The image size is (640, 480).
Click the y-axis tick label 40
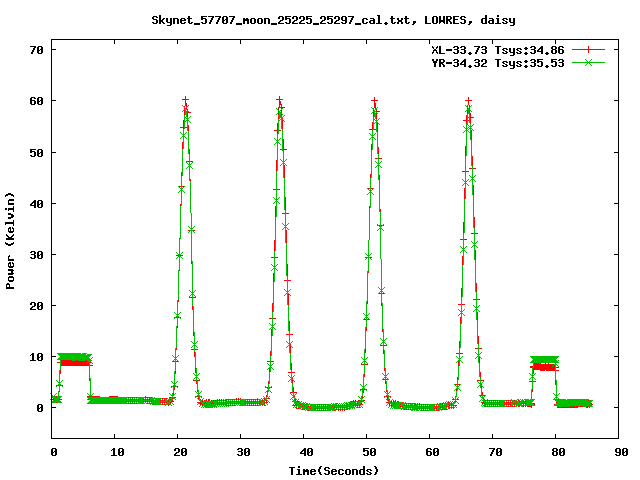(36, 204)
